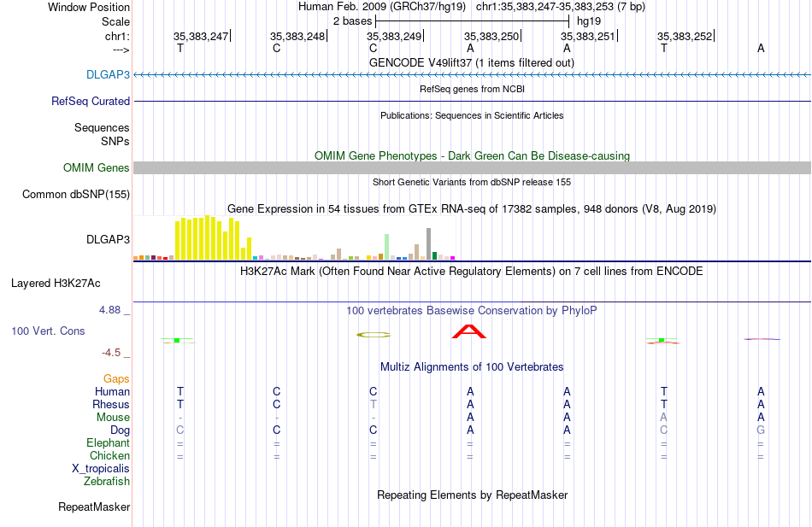Click the Elephant alignment row label
812x527 pixels.
[x=108, y=442]
